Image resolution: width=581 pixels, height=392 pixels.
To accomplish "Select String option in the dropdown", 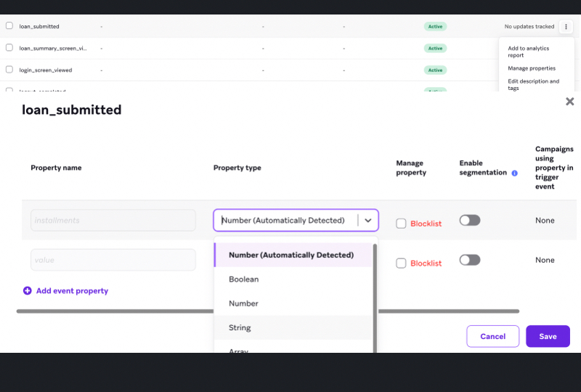I will [240, 327].
